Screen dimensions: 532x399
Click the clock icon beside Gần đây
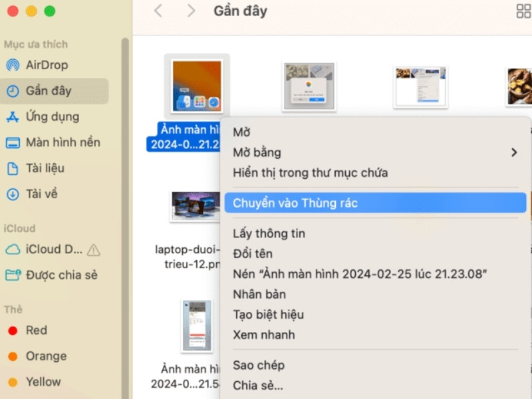[13, 91]
